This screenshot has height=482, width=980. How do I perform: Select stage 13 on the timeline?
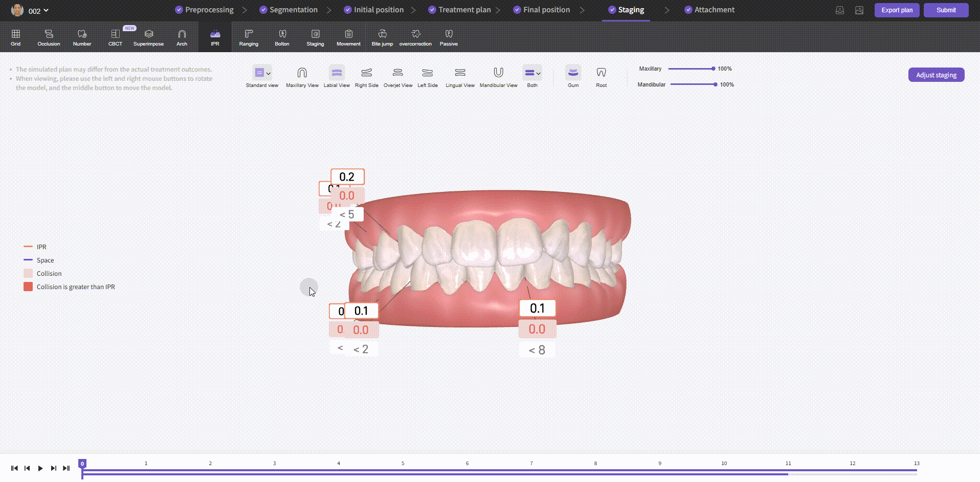pyautogui.click(x=917, y=464)
